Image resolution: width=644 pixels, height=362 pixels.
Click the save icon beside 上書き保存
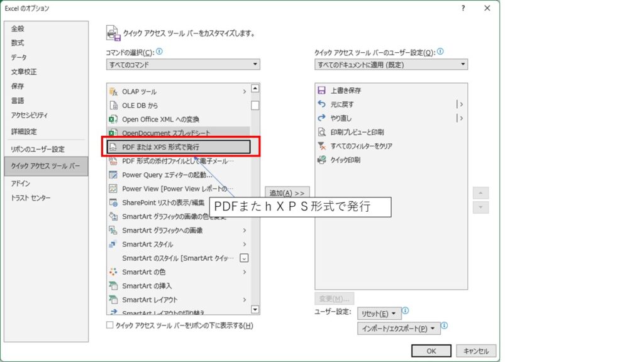(322, 90)
